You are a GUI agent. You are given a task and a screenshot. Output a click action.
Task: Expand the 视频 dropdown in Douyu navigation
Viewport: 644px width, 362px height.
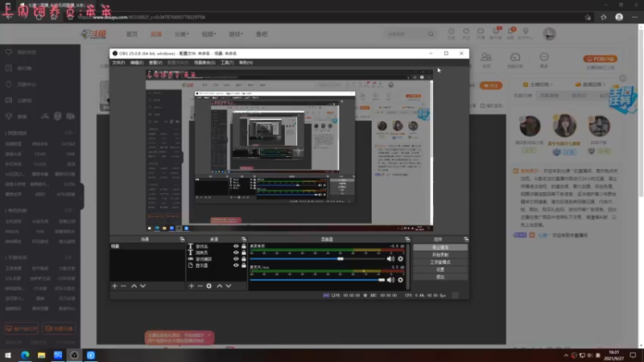pyautogui.click(x=208, y=34)
